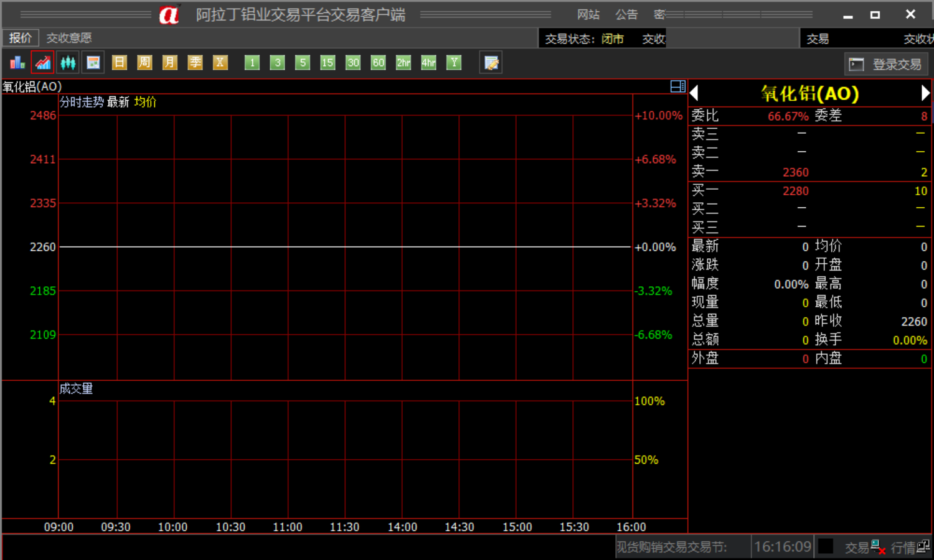Switch to the 交收意愿 tab
Image resolution: width=934 pixels, height=560 pixels.
coord(69,38)
